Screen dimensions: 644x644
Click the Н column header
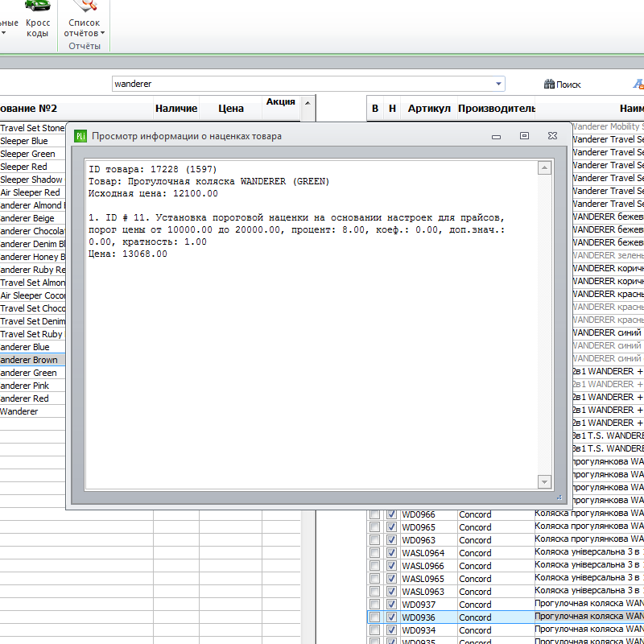(x=392, y=109)
